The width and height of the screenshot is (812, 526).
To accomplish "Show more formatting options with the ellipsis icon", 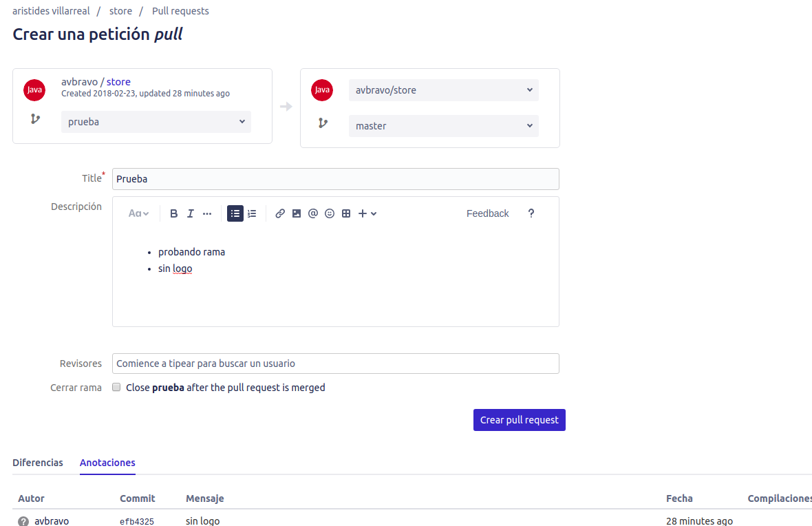I will click(206, 213).
